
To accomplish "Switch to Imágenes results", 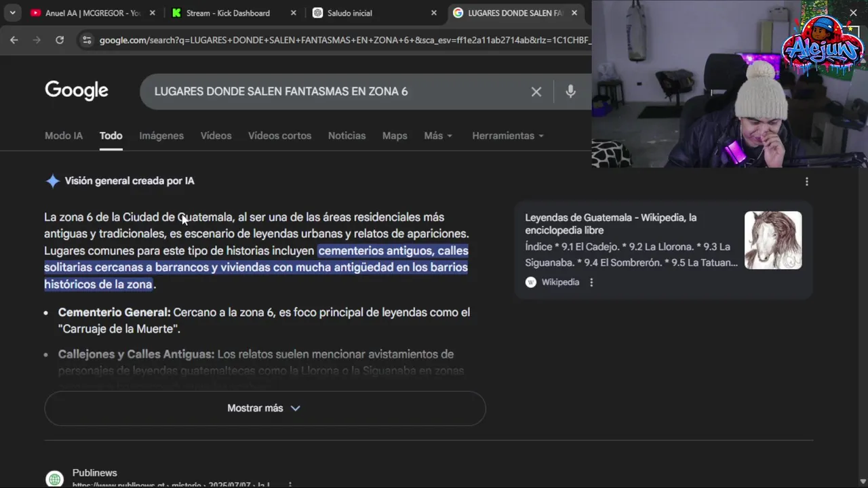I will coord(161,136).
